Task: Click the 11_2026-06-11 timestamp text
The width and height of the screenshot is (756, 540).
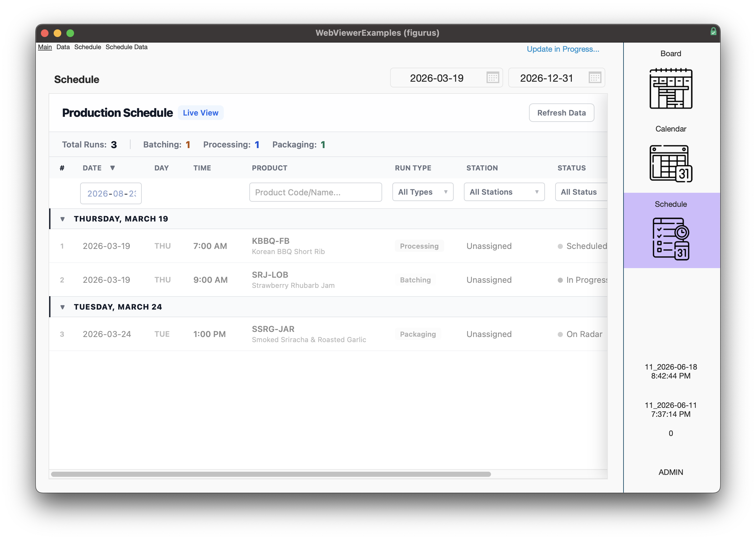Action: 670,410
